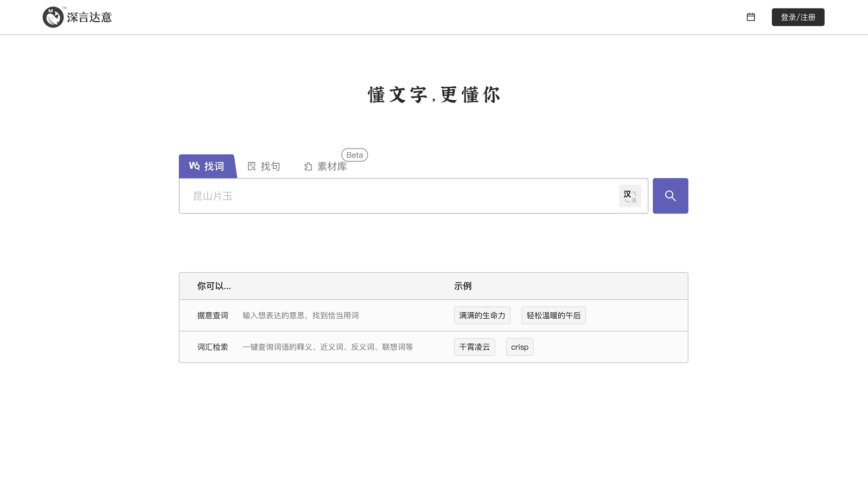Click the 昆山片玉 search input field
This screenshot has height=488, width=868.
click(x=380, y=196)
